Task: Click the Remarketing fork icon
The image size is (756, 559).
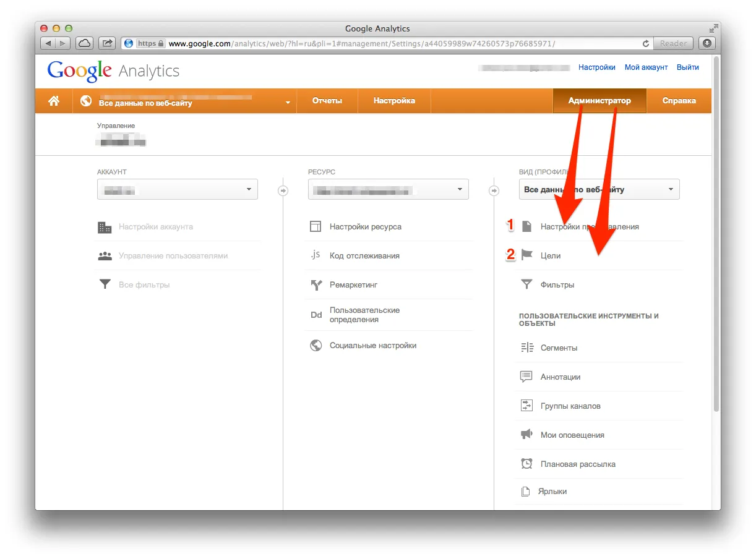Action: tap(316, 285)
